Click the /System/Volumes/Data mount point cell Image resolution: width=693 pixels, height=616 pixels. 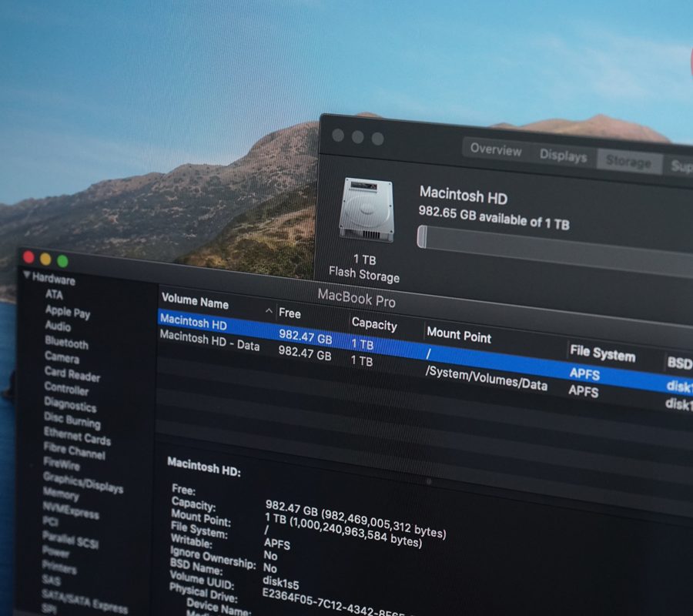click(x=486, y=379)
